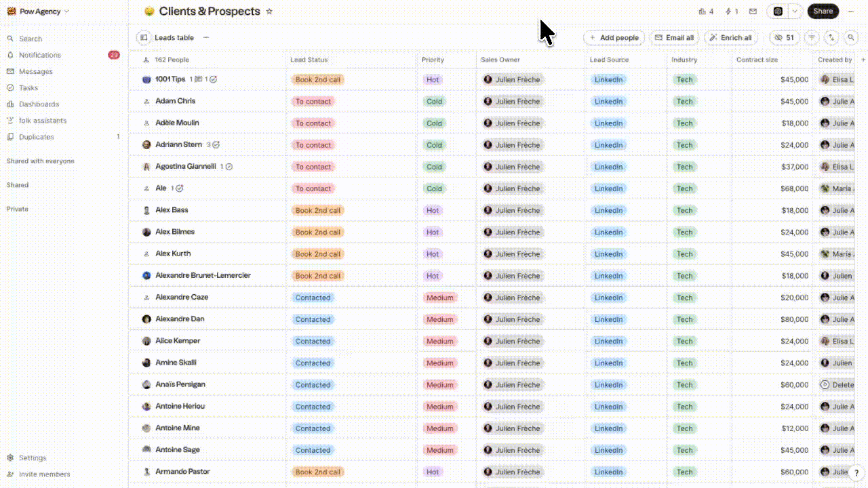Viewport: 868px width, 488px height.
Task: Open Notifications in the sidebar
Action: [x=40, y=55]
